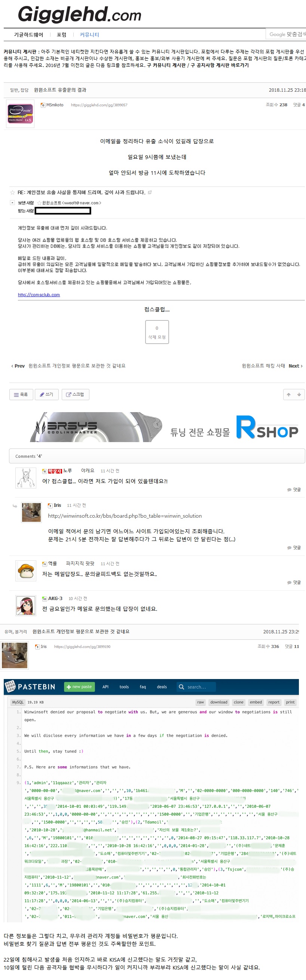Click the Gigglehd.com site logo

coord(79,15)
